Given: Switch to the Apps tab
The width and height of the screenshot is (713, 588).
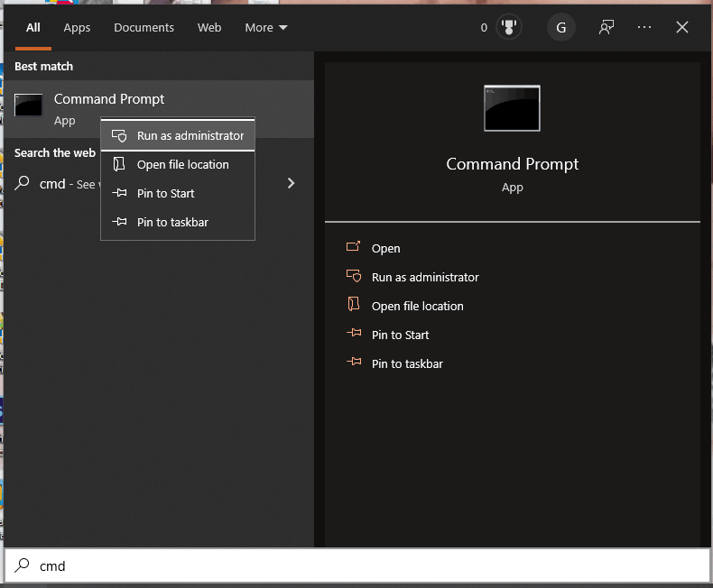Looking at the screenshot, I should pos(77,28).
